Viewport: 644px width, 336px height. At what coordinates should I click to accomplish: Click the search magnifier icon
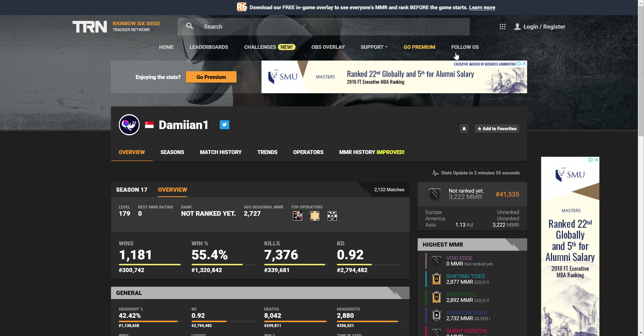190,26
